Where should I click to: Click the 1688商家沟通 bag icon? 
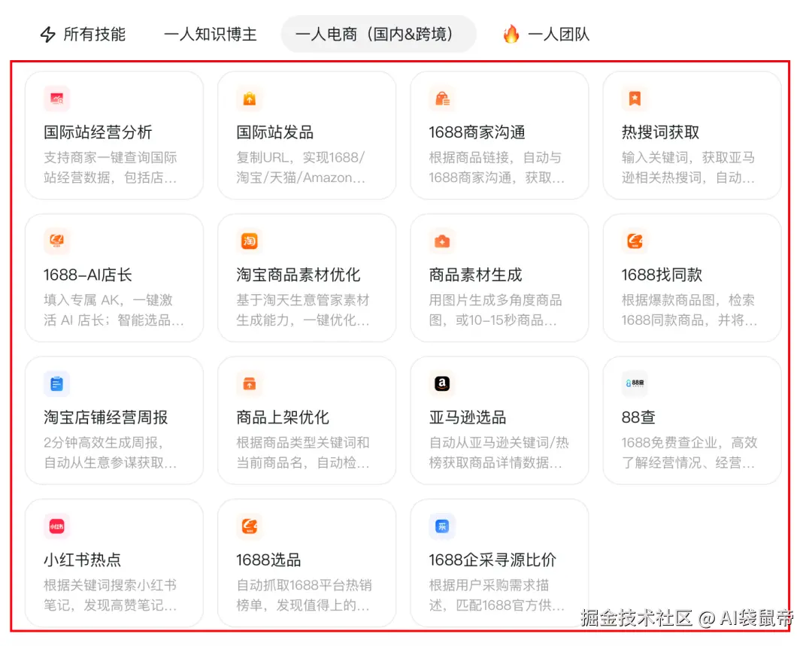[x=441, y=99]
